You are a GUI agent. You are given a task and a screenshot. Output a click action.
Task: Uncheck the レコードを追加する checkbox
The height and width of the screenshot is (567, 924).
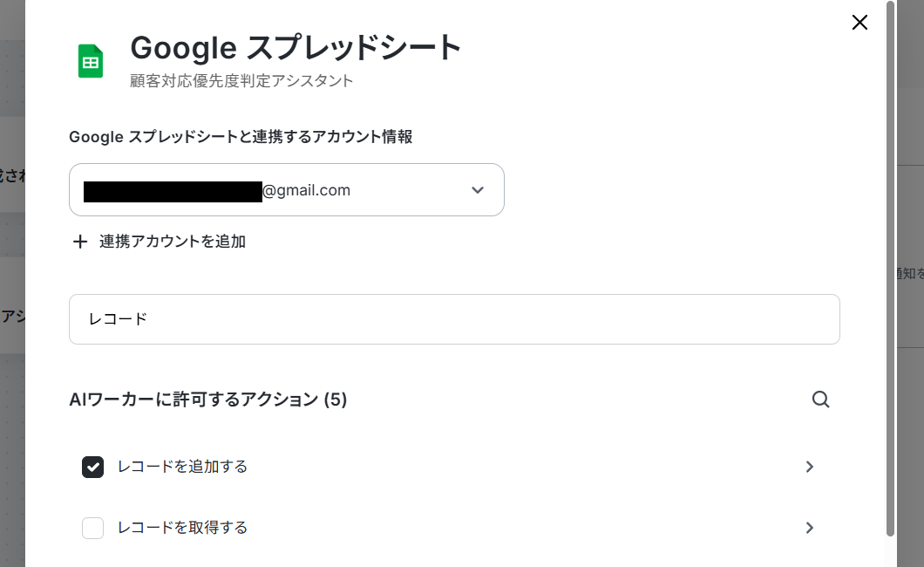click(92, 467)
